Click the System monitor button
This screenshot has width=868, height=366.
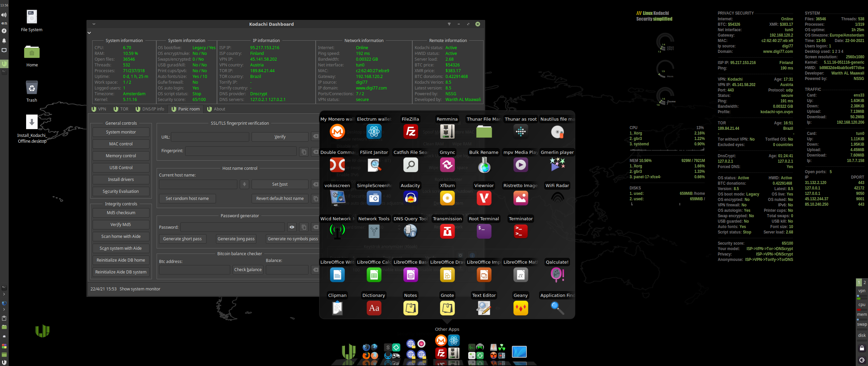121,132
